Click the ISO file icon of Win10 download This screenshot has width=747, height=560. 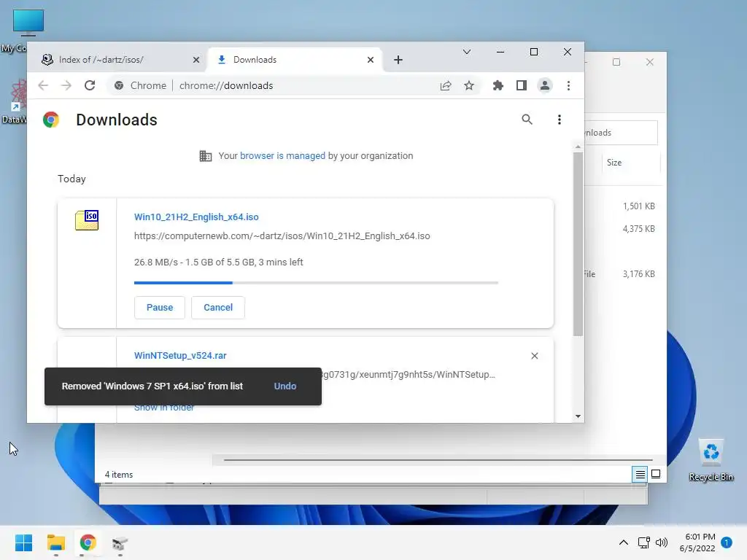87,220
